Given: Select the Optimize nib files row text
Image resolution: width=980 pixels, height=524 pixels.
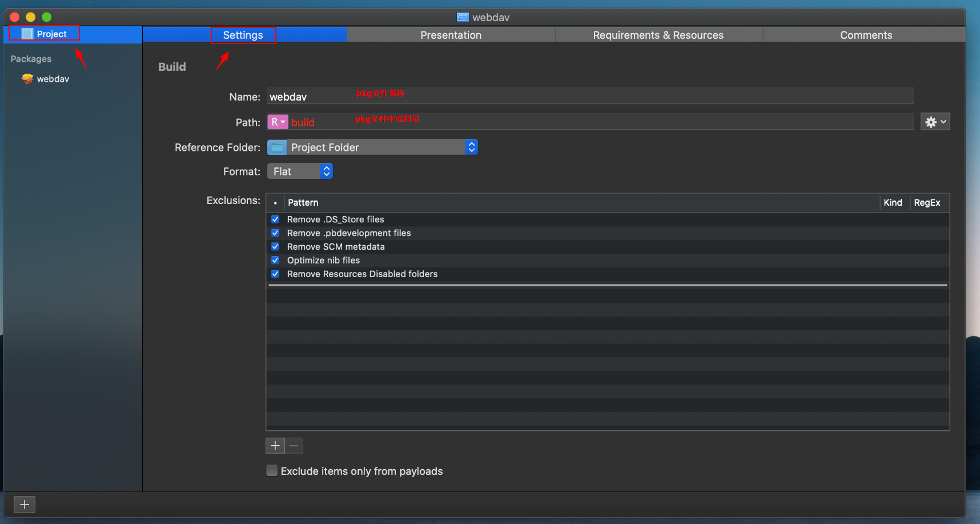Looking at the screenshot, I should [323, 261].
